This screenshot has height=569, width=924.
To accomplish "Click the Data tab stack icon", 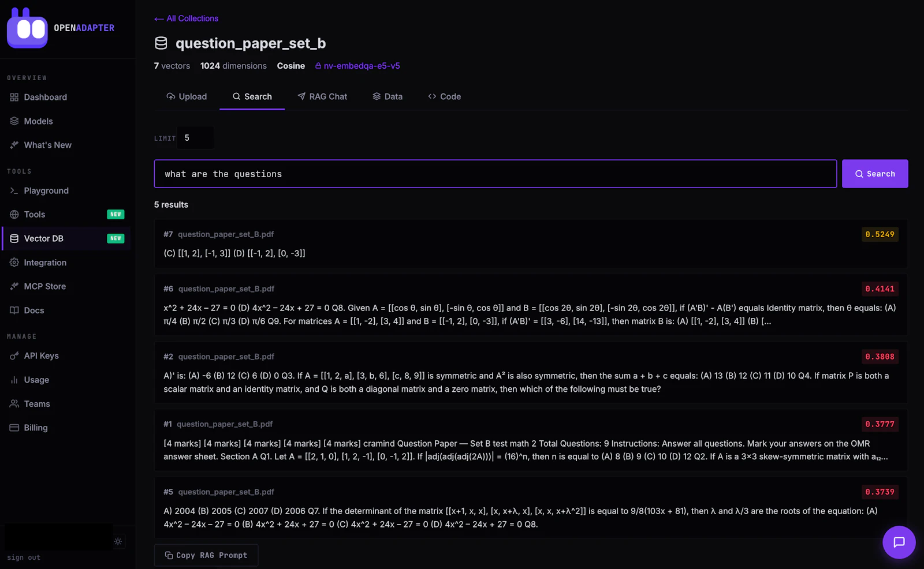I will (x=377, y=96).
